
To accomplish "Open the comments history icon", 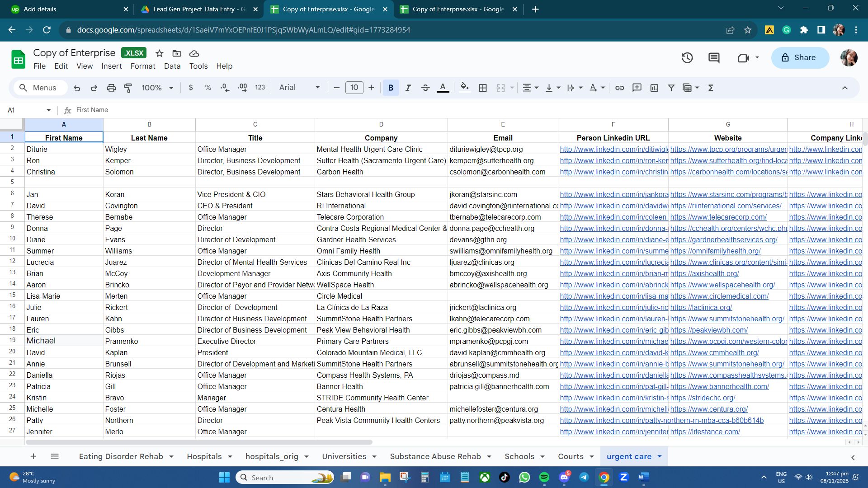I will 714,58.
